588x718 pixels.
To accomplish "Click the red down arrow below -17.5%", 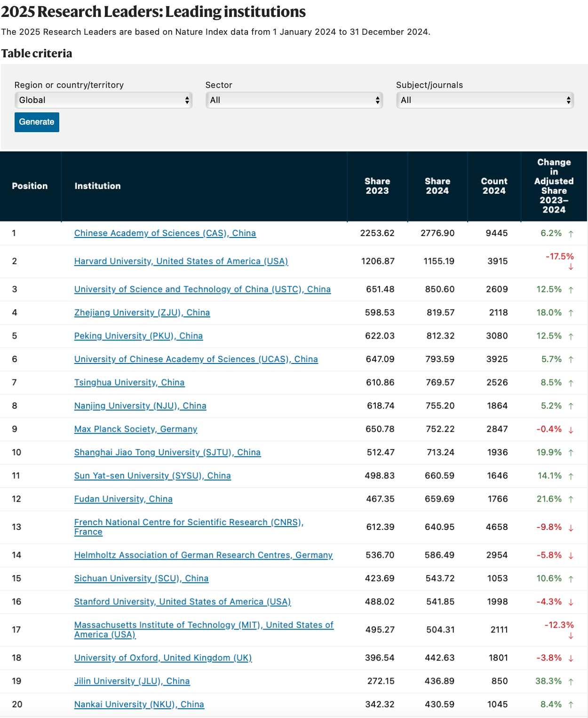I will click(571, 267).
